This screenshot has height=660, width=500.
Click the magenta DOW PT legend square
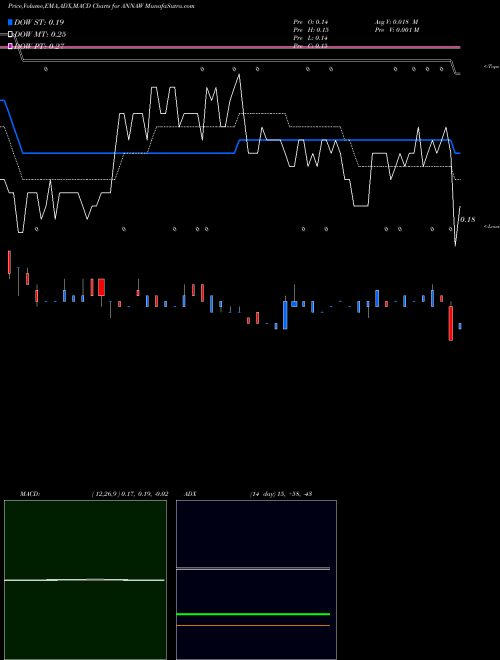click(10, 46)
